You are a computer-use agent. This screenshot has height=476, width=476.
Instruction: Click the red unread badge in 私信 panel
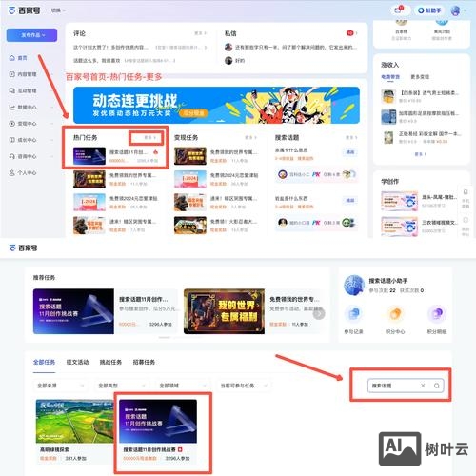point(350,33)
